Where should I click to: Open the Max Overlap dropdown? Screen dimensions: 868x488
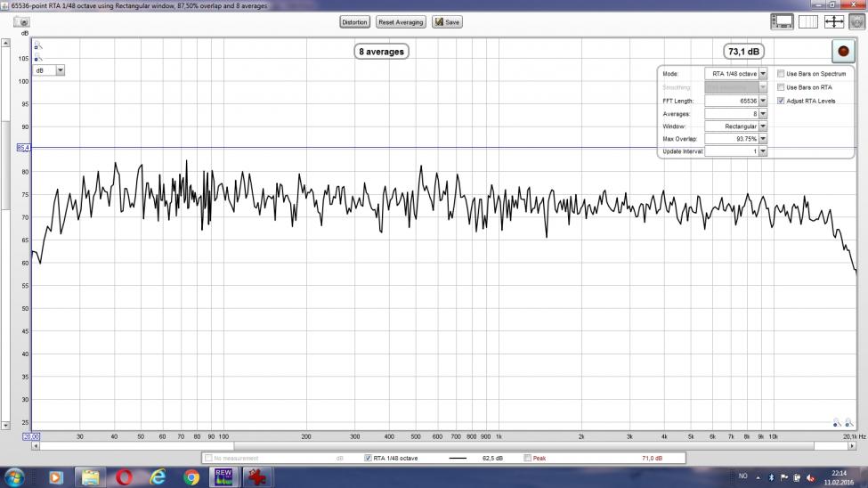pos(763,139)
